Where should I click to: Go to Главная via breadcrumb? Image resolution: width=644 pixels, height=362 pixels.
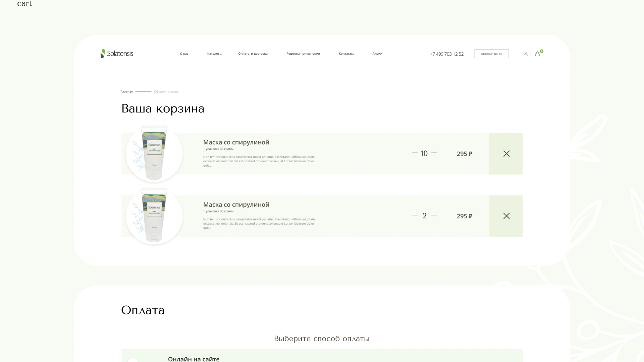[127, 92]
